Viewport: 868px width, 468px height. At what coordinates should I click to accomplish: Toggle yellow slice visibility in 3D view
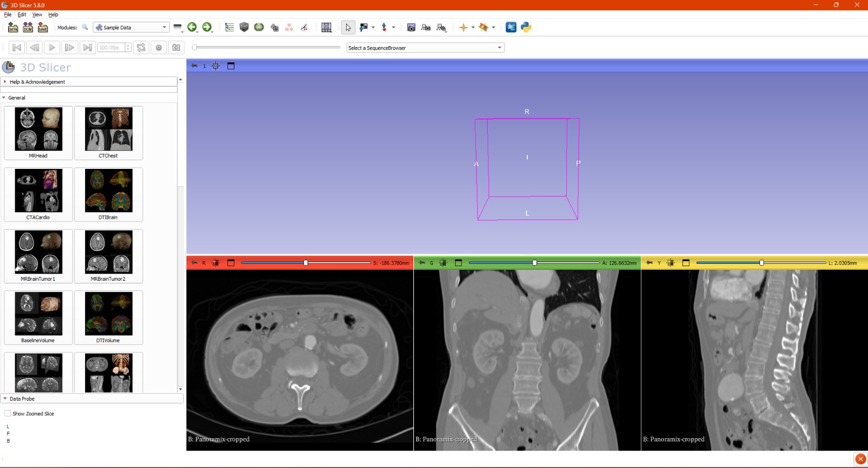[x=671, y=263]
